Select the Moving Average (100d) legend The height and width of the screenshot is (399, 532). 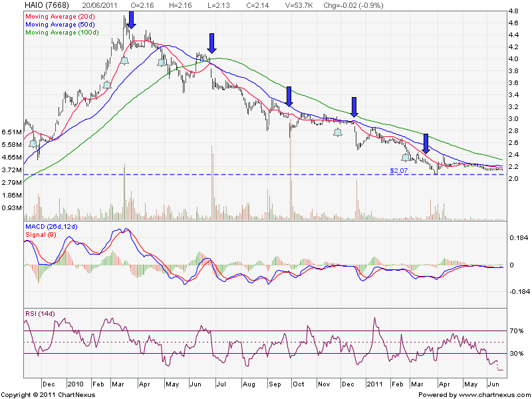(x=62, y=33)
